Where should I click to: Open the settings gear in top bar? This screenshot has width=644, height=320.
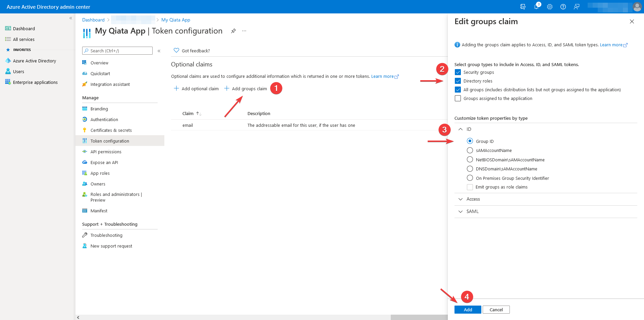click(x=550, y=7)
